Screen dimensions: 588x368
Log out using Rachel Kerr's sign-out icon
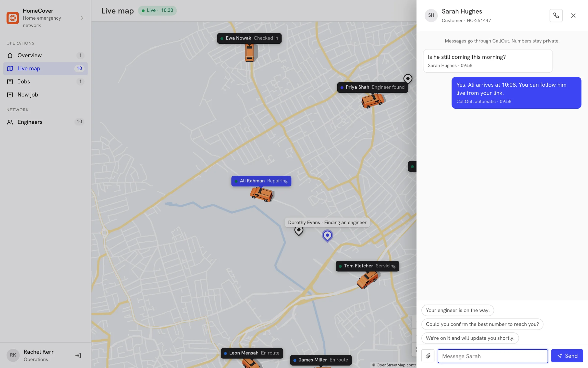pyautogui.click(x=78, y=355)
